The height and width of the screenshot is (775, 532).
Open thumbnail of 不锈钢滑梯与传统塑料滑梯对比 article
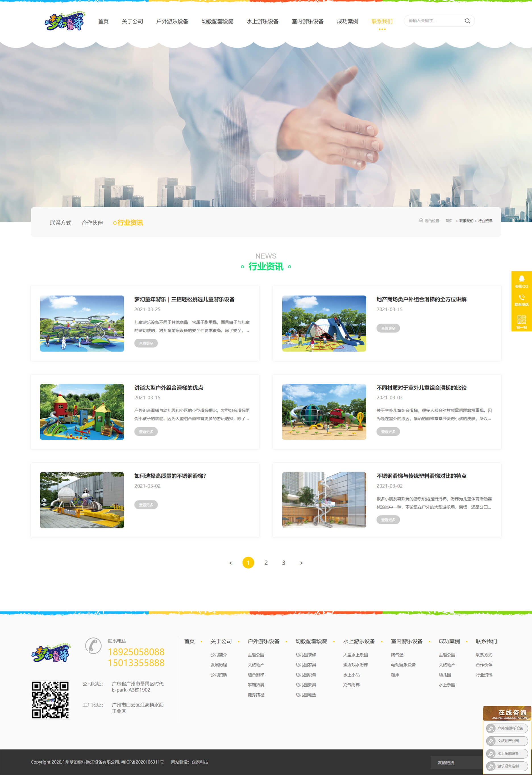[324, 499]
